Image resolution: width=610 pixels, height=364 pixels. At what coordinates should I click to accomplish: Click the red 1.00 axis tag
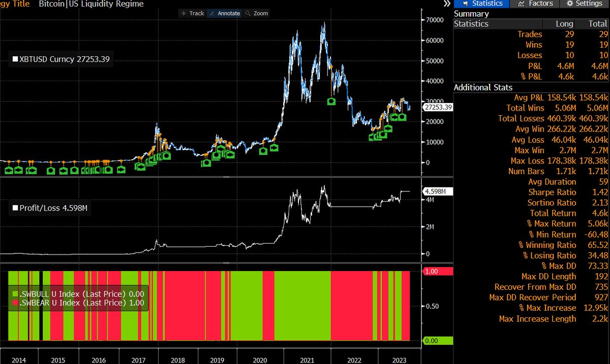tap(438, 272)
